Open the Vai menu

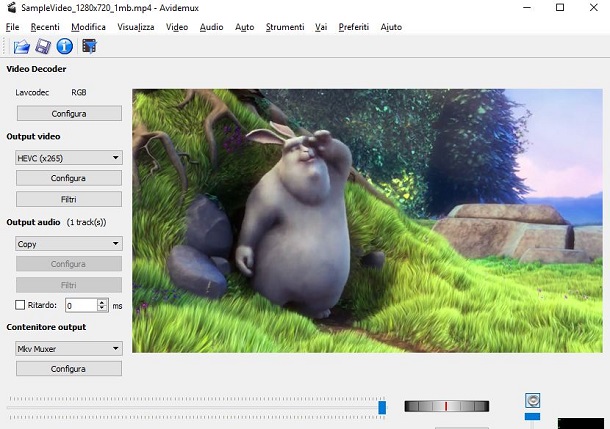tap(321, 27)
